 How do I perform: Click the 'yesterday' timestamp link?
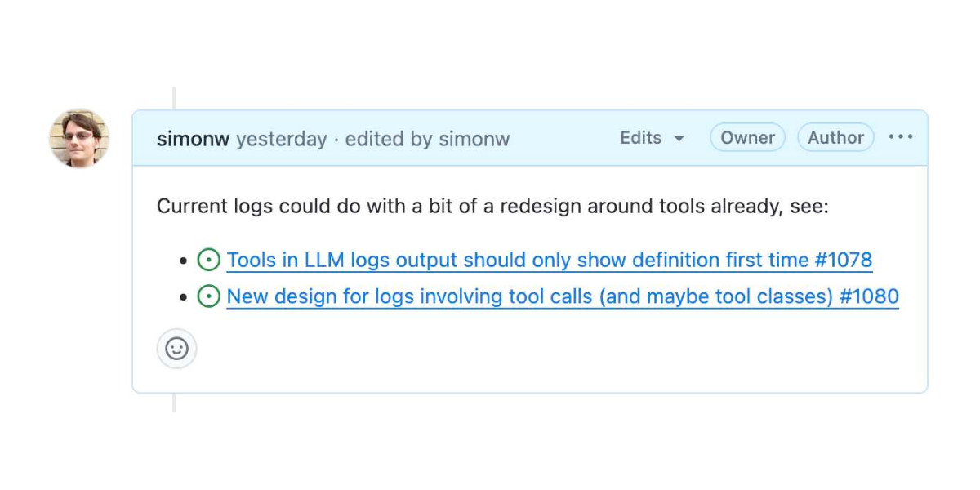[x=283, y=139]
